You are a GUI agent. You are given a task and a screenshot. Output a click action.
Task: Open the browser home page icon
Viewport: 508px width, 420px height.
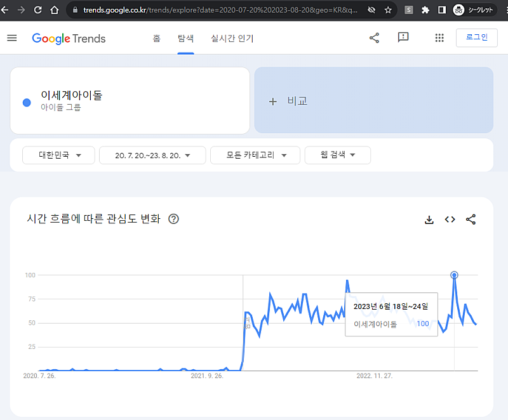(x=55, y=10)
